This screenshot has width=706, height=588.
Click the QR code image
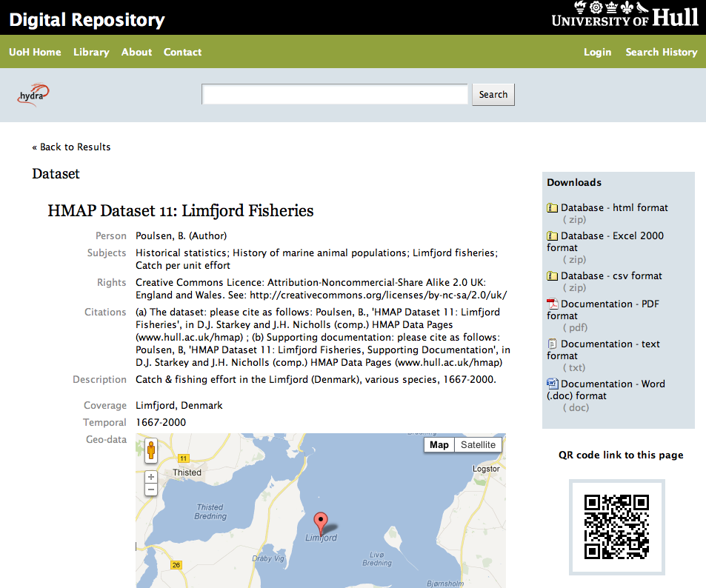coord(616,527)
